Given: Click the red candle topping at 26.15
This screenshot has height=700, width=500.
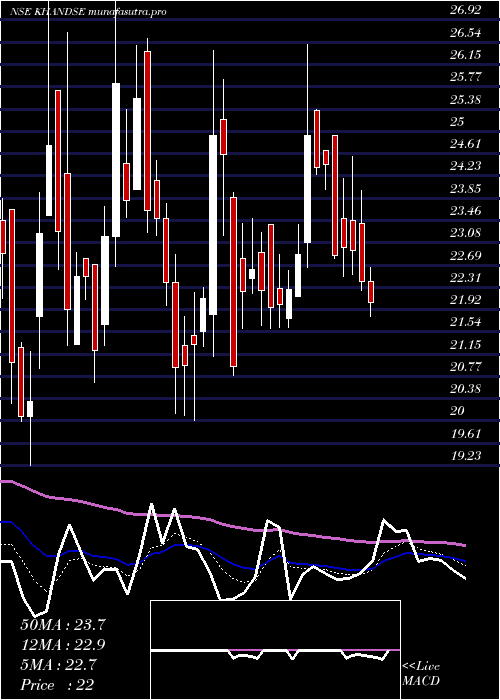Looking at the screenshot, I should (x=147, y=131).
